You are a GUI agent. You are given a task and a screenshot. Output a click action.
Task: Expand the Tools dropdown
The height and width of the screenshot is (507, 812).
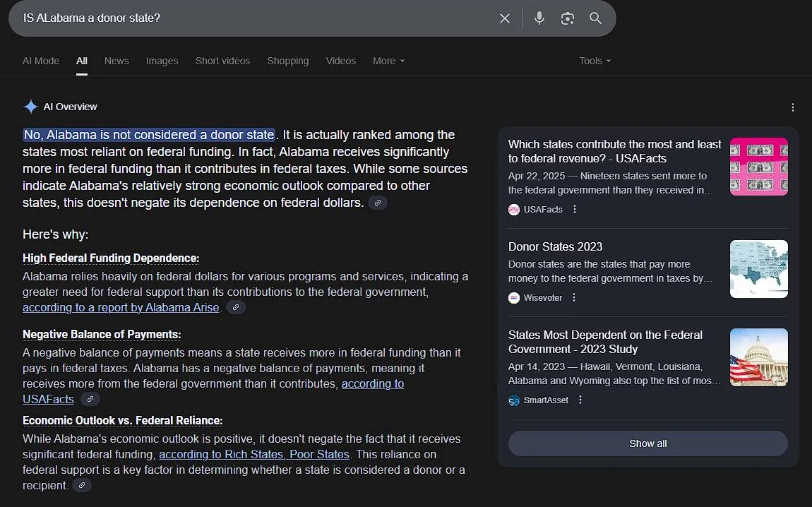point(595,61)
